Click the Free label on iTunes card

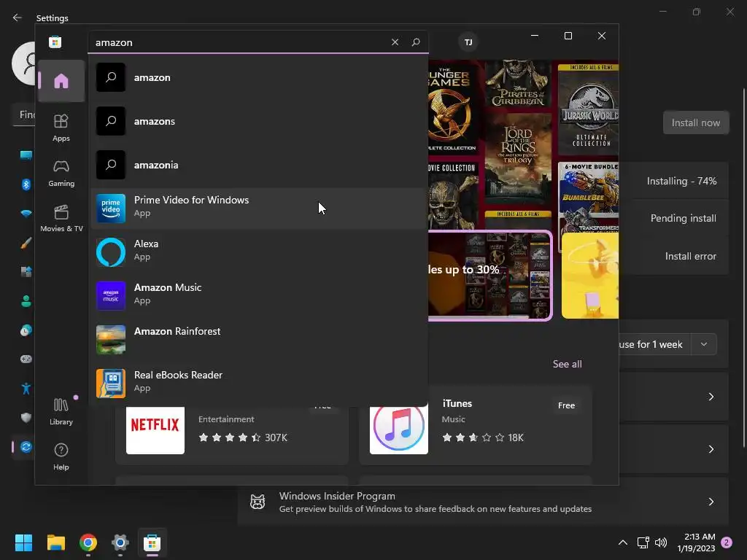pyautogui.click(x=566, y=405)
